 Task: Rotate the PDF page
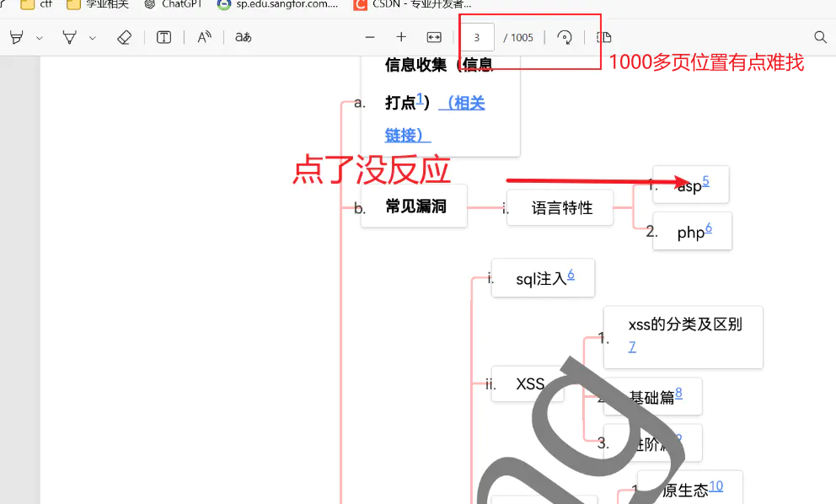tap(565, 37)
